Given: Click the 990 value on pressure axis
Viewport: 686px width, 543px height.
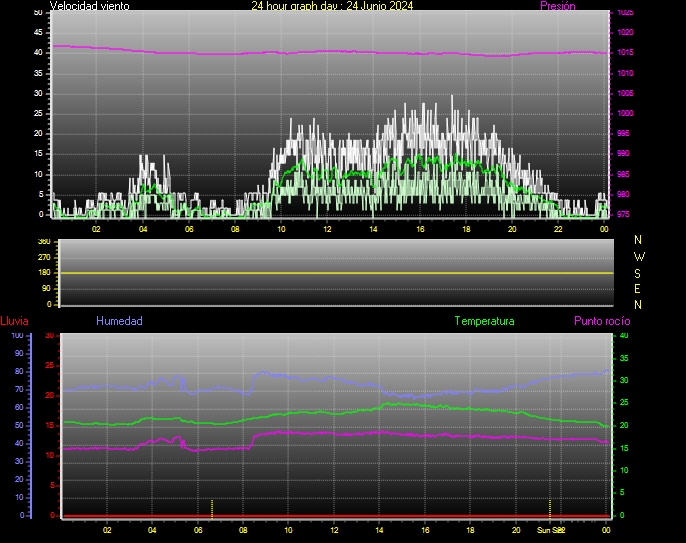Looking at the screenshot, I should coord(623,154).
